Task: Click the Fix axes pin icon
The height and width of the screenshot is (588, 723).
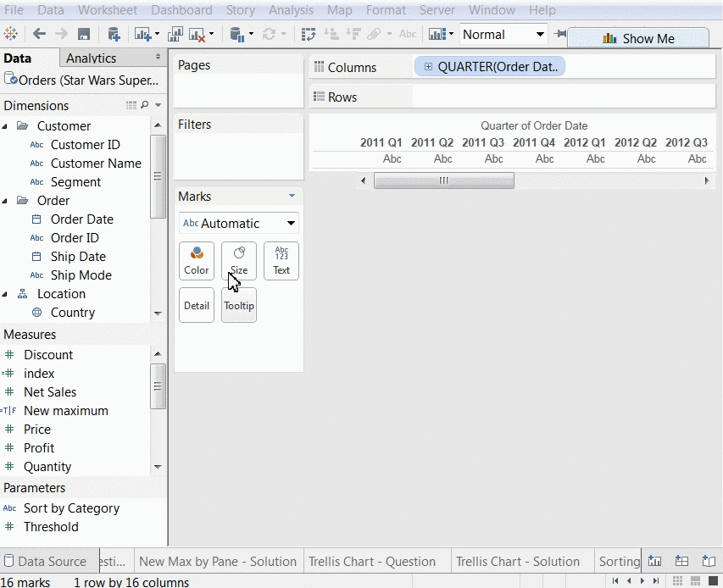Action: [x=559, y=34]
